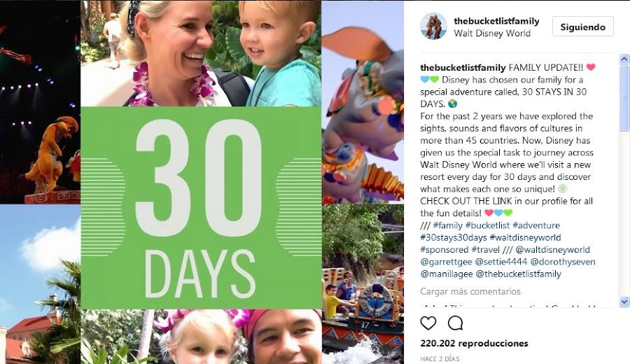Toggle the Siguiendo follow button

(x=582, y=27)
